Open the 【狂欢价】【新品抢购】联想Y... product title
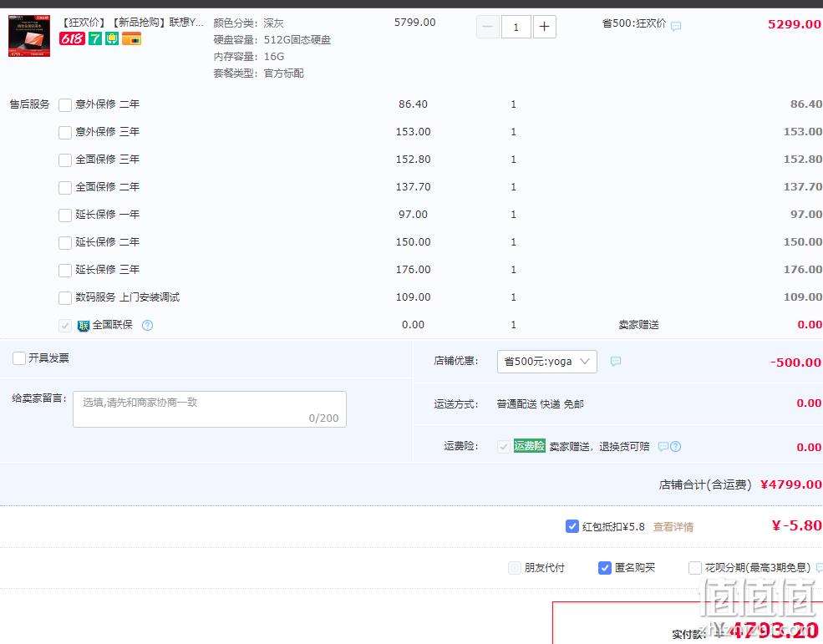823x644 pixels. 132,22
